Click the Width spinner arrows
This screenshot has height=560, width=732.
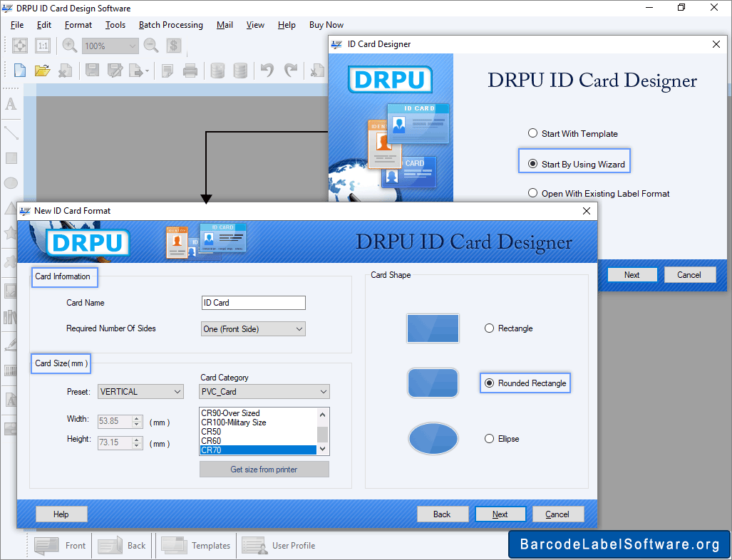coord(137,421)
